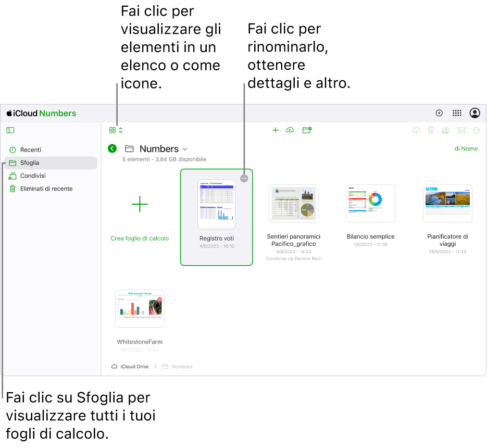Click the upload spreadsheet icon
The height and width of the screenshot is (448, 487).
point(290,130)
